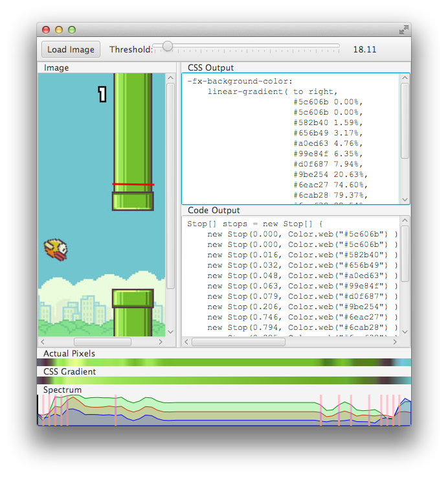Viewport: 448px width, 477px height.
Task: Click the Stop(0.032, #656b49) code line
Action: [x=302, y=265]
